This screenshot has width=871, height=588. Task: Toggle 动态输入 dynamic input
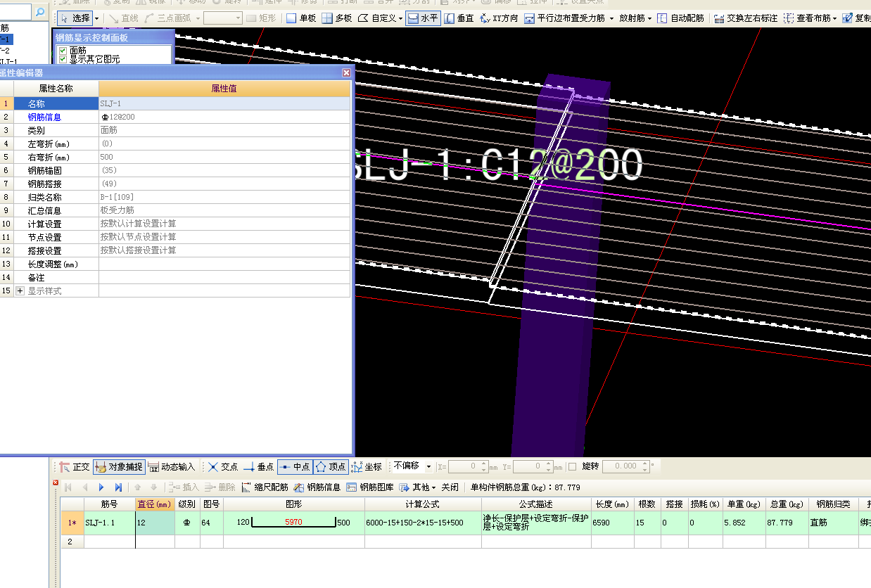[171, 466]
